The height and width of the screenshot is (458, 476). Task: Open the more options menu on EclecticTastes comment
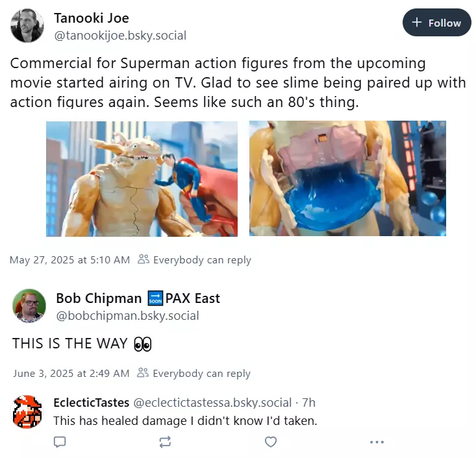(x=377, y=442)
